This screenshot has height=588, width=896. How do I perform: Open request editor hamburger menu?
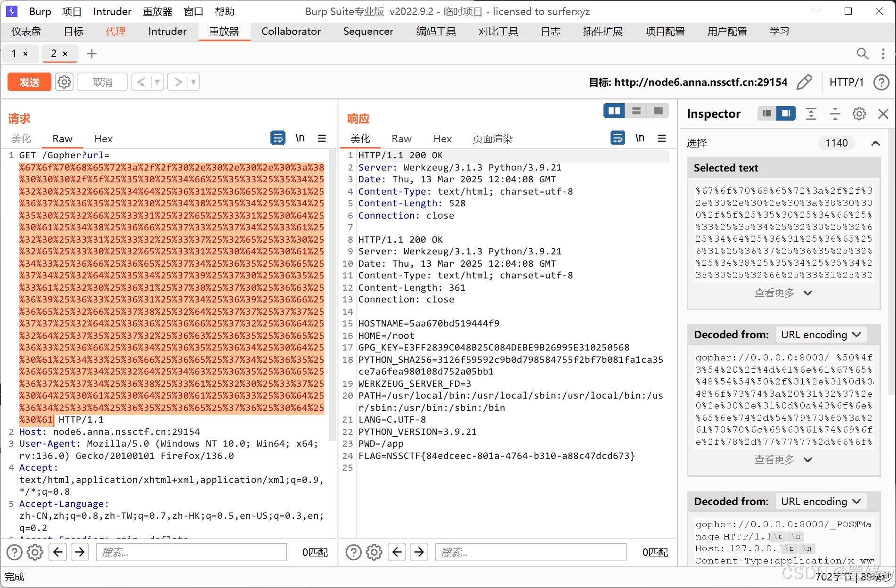[x=322, y=138]
